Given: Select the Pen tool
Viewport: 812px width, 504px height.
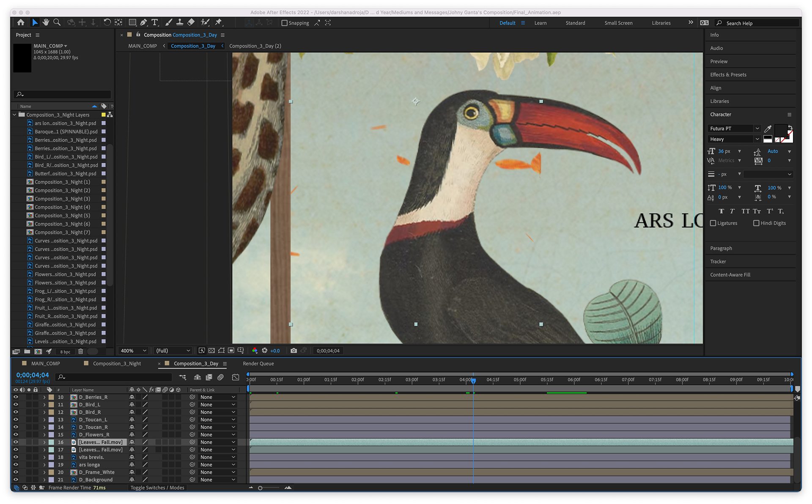Looking at the screenshot, I should tap(144, 22).
